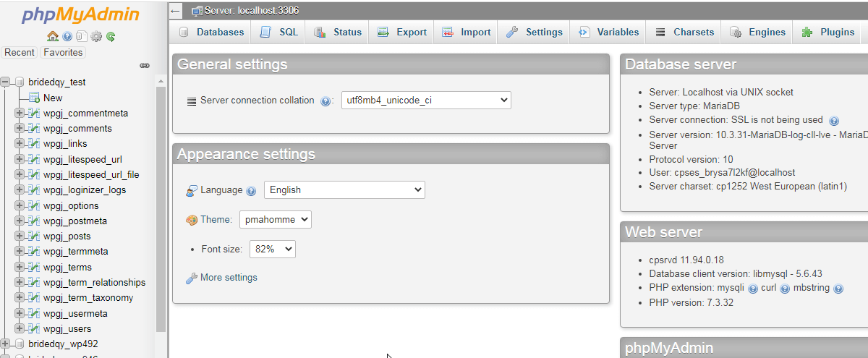Expand the wpgj_termmeta table node
The width and height of the screenshot is (868, 358).
pyautogui.click(x=20, y=252)
